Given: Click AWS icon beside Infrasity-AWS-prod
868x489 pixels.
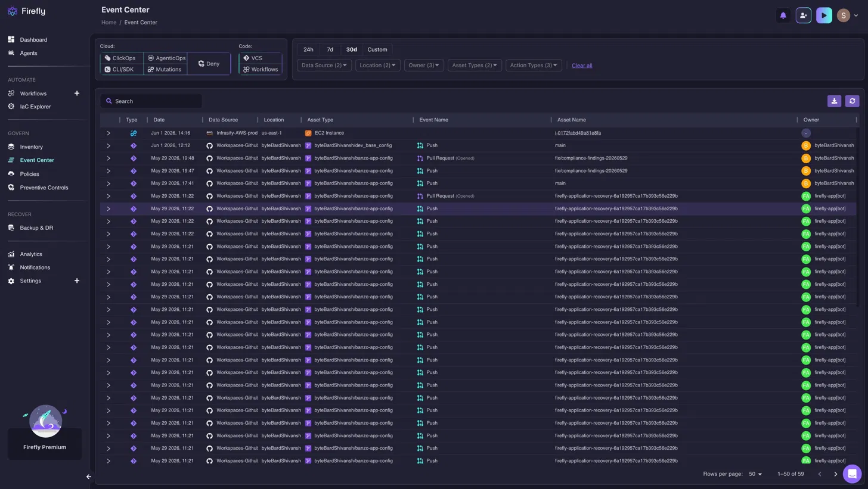Looking at the screenshot, I should [x=210, y=133].
